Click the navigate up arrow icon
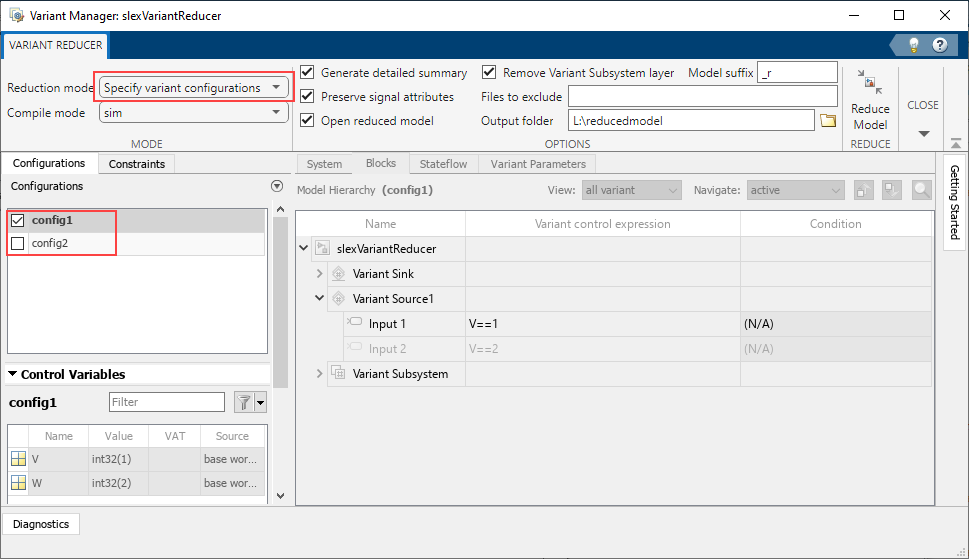Viewport: 969px width, 559px height. pos(864,190)
